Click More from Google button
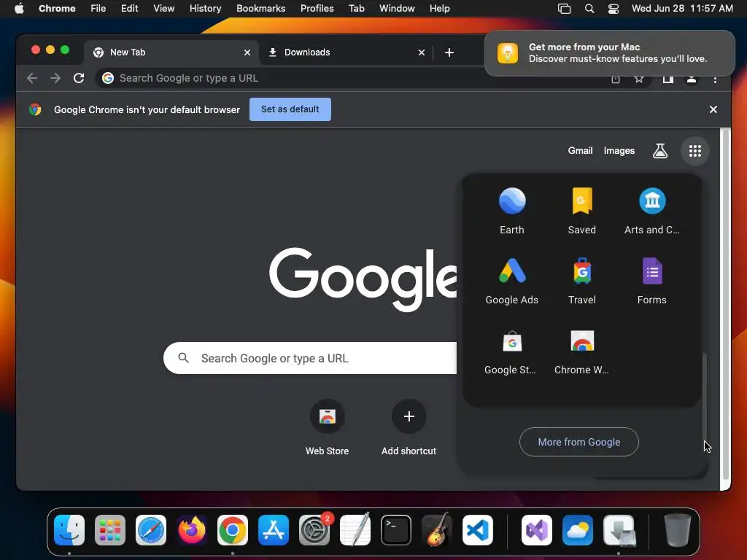The height and width of the screenshot is (560, 747). (578, 442)
